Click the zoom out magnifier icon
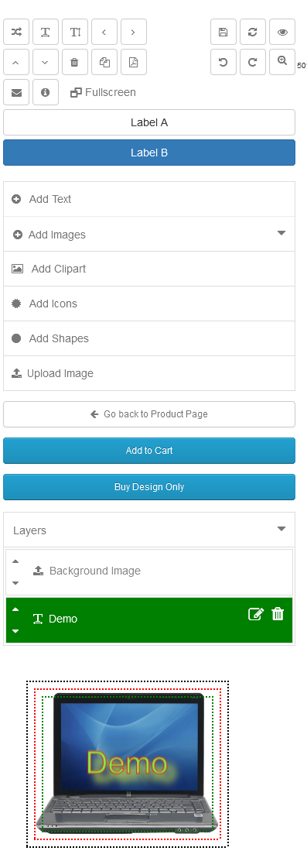The image size is (307, 868). (x=282, y=62)
